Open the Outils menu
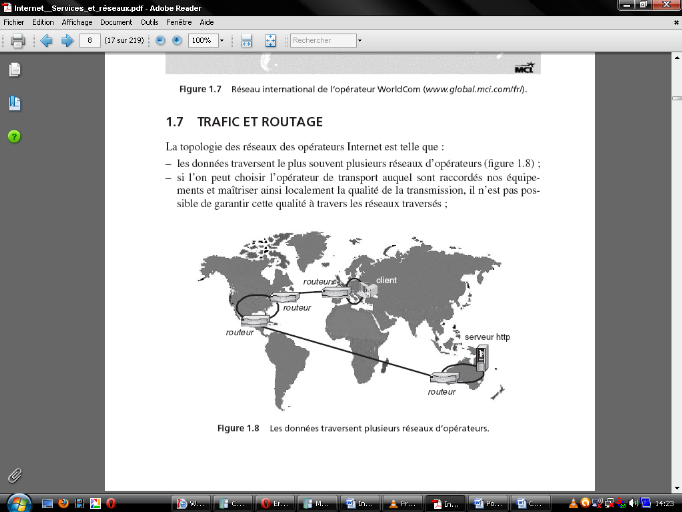682x512 pixels. pos(149,22)
